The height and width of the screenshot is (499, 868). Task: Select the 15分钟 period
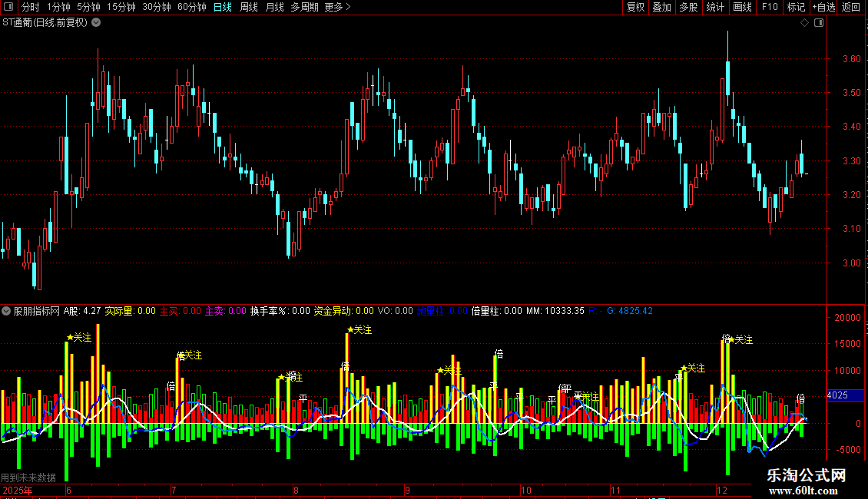pyautogui.click(x=121, y=7)
